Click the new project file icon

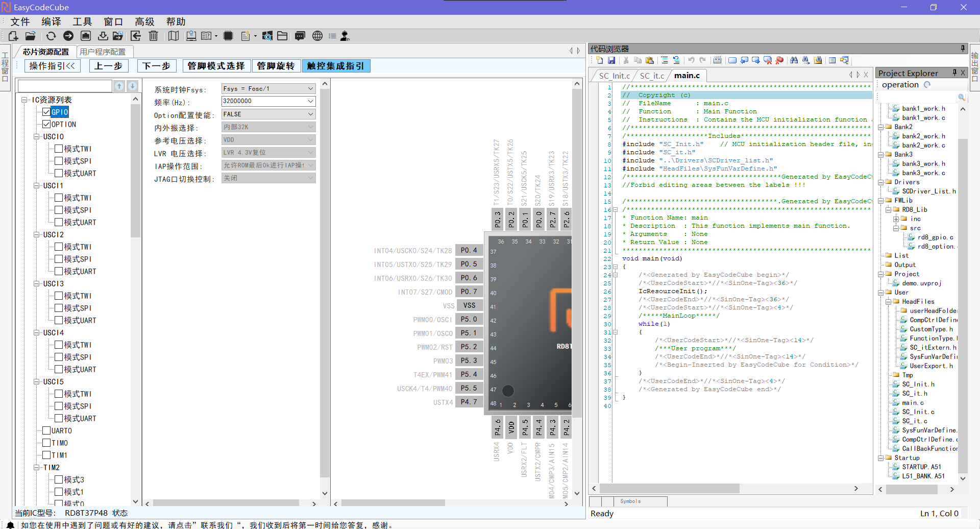coord(13,36)
